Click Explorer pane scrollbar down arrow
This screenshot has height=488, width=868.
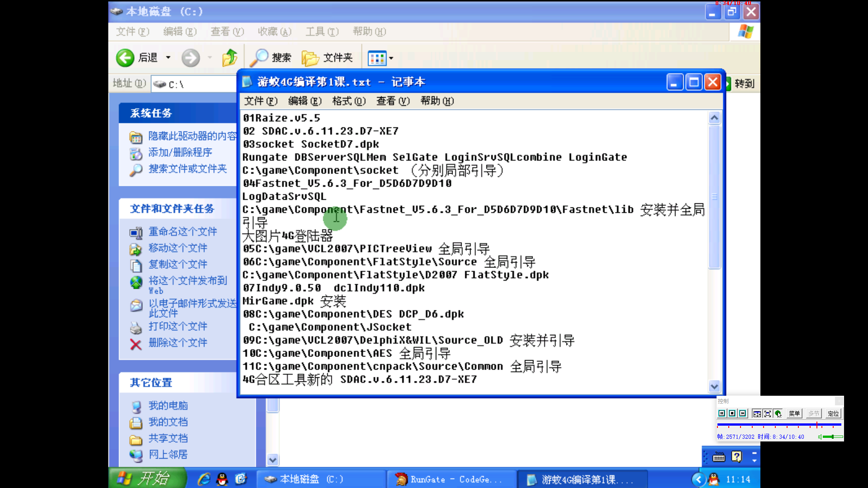coord(273,460)
